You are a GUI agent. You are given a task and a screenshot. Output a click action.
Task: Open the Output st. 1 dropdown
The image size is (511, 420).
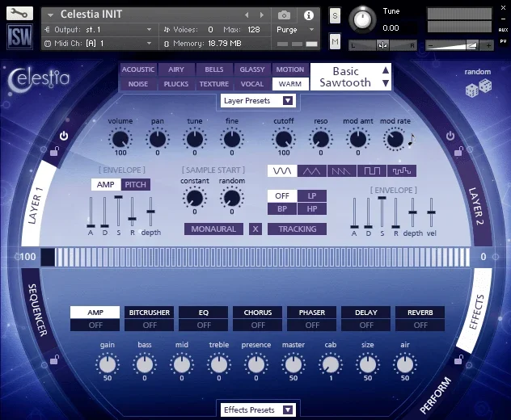tap(98, 30)
